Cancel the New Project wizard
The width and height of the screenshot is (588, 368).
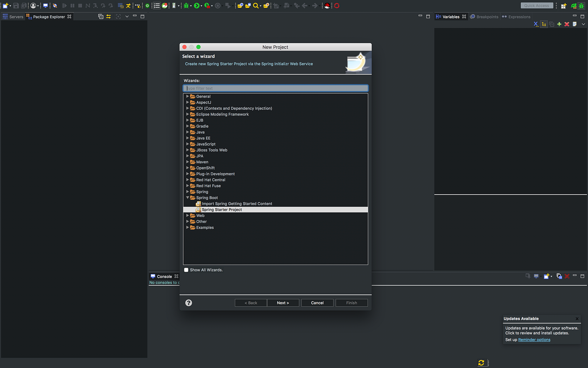coord(317,303)
